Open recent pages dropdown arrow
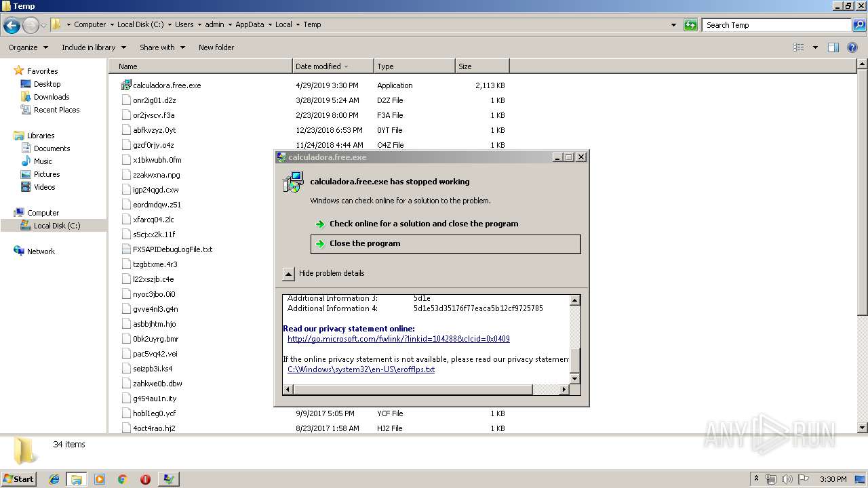The width and height of the screenshot is (868, 488). [44, 26]
